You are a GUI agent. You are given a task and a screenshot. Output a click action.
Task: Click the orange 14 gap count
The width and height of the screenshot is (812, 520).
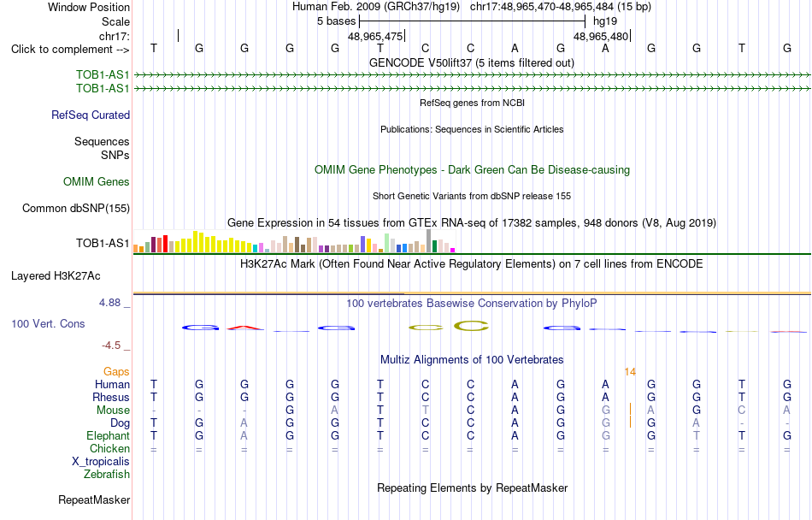630,372
